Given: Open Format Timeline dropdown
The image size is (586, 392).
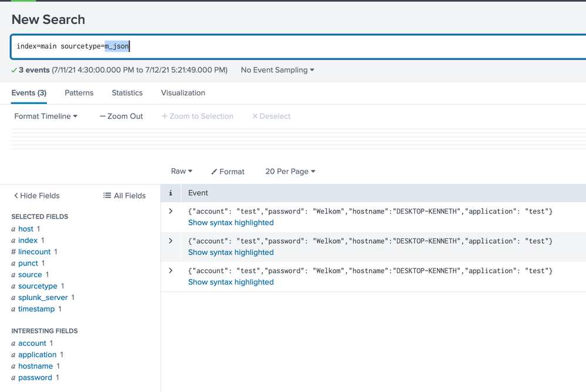Looking at the screenshot, I should point(46,117).
